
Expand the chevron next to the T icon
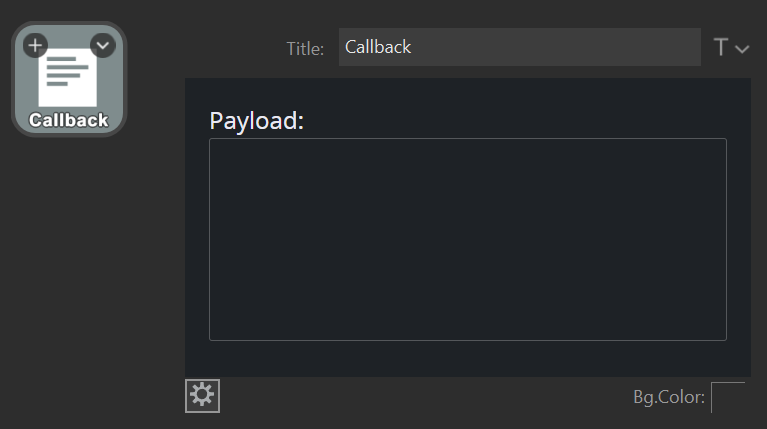click(742, 48)
